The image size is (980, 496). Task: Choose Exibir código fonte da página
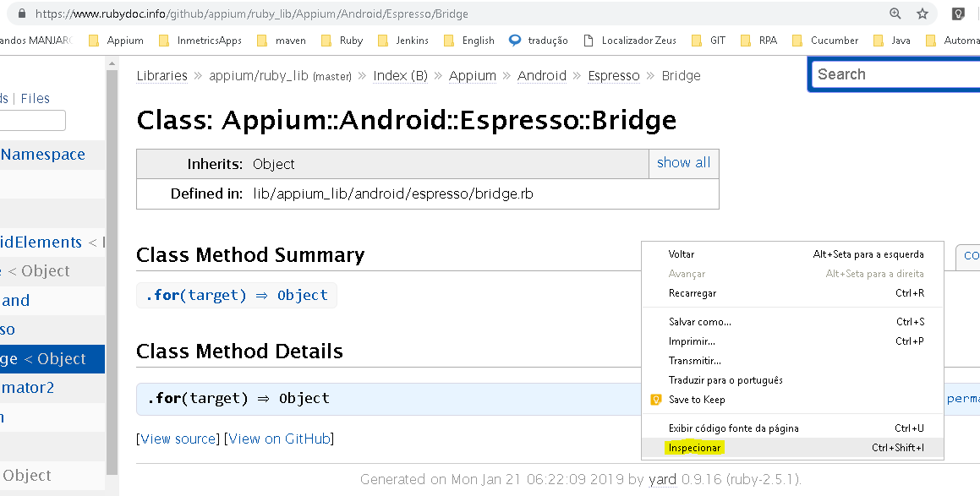[x=792, y=428]
